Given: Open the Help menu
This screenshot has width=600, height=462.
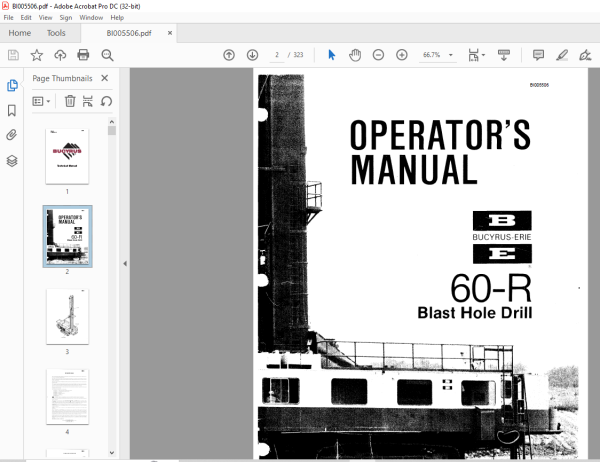Looking at the screenshot, I should (x=117, y=18).
